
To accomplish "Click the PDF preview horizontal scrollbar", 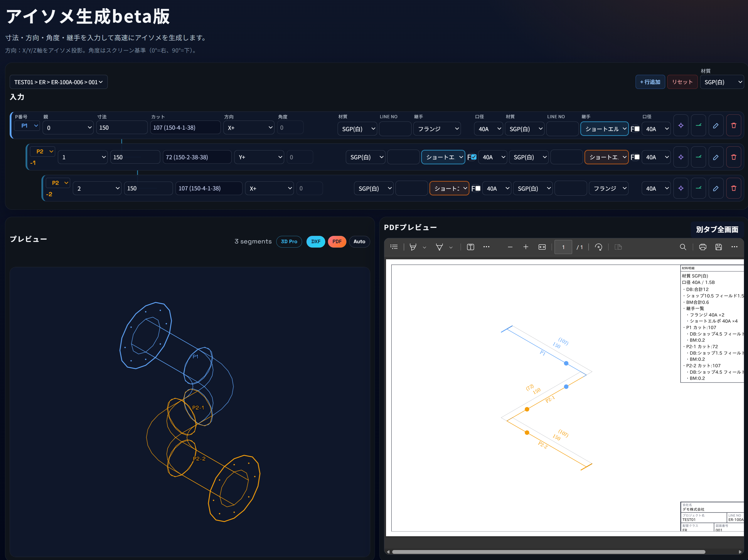I will (x=548, y=552).
